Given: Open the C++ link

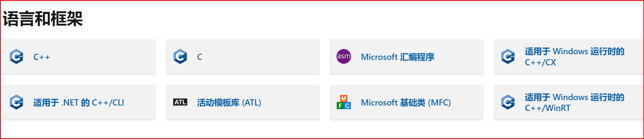Looking at the screenshot, I should [x=41, y=57].
